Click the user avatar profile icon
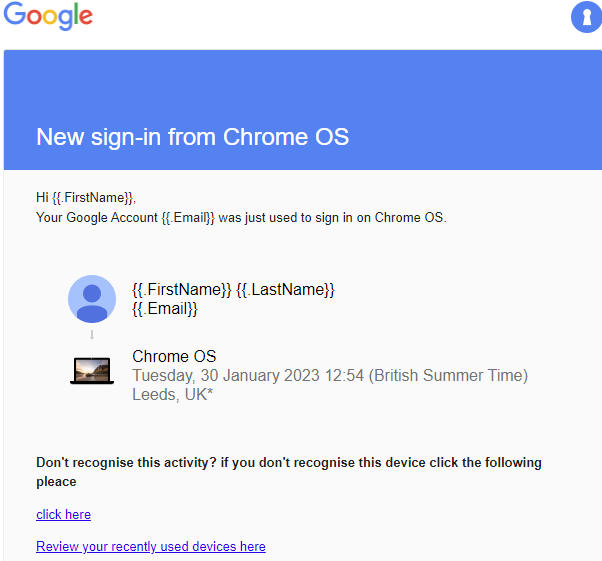Viewport: 602px width, 561px height. [x=92, y=299]
